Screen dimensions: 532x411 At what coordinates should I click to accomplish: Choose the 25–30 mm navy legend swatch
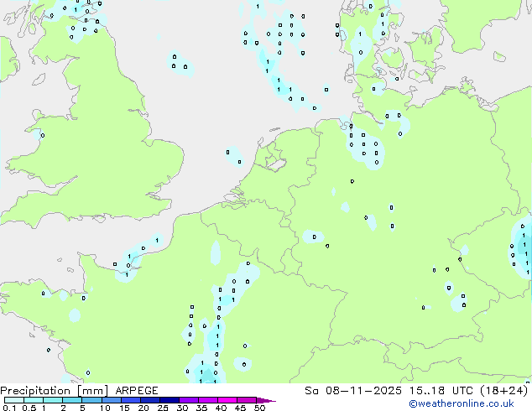point(169,400)
